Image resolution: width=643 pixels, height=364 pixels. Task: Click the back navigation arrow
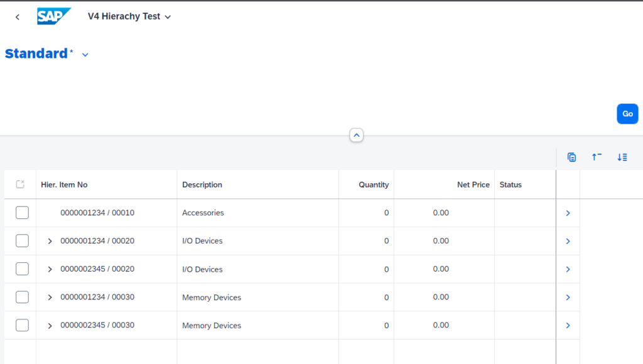coord(17,17)
